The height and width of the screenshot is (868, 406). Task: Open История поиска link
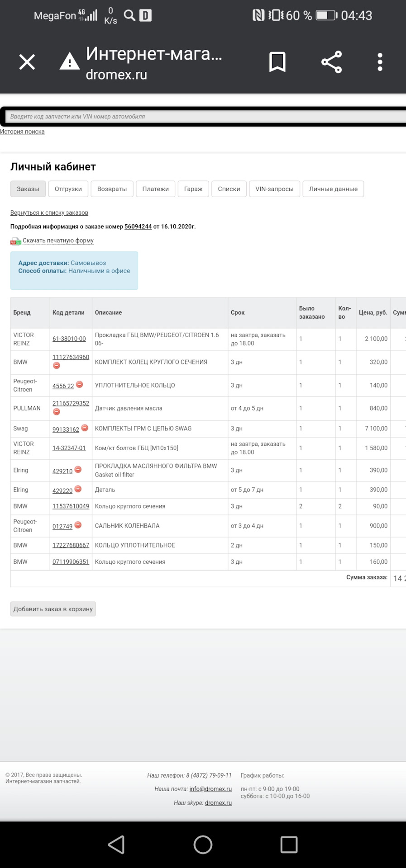[22, 132]
